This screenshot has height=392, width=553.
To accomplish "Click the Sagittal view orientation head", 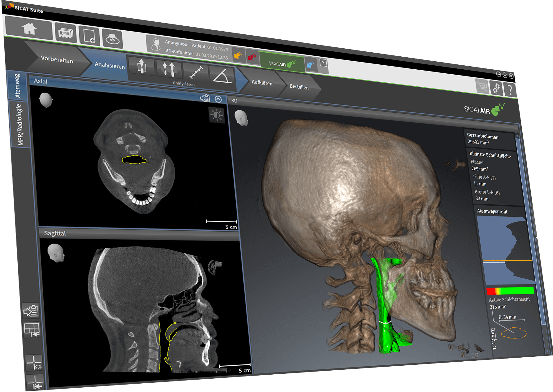I will tap(56, 253).
